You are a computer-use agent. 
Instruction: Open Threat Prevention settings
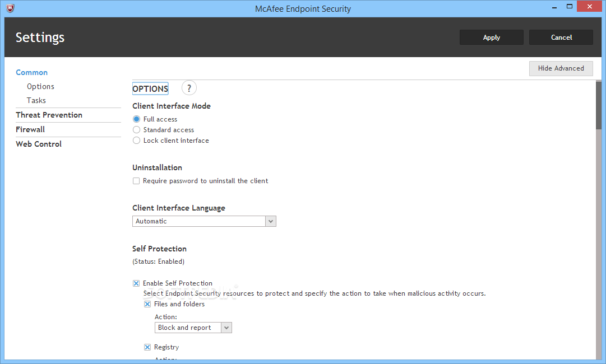point(49,115)
